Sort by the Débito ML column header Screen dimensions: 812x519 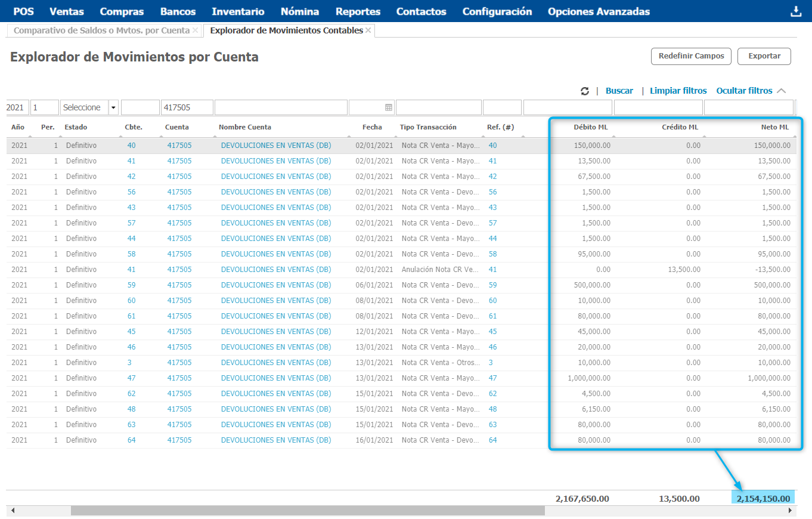pyautogui.click(x=590, y=127)
